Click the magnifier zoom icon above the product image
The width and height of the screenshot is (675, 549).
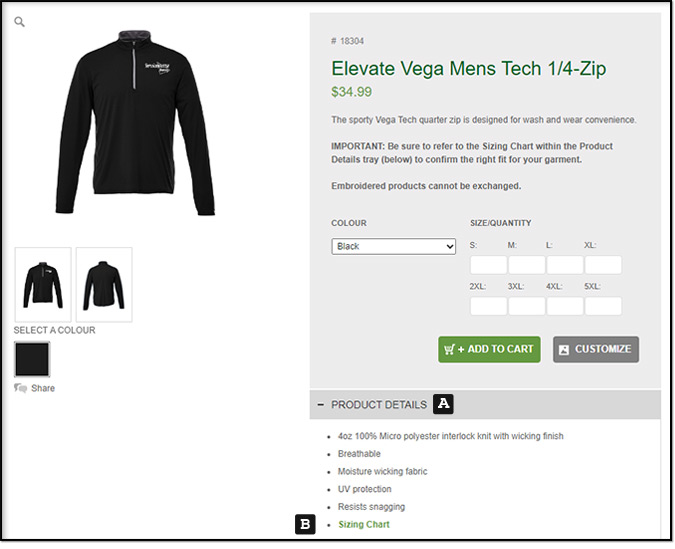point(19,22)
